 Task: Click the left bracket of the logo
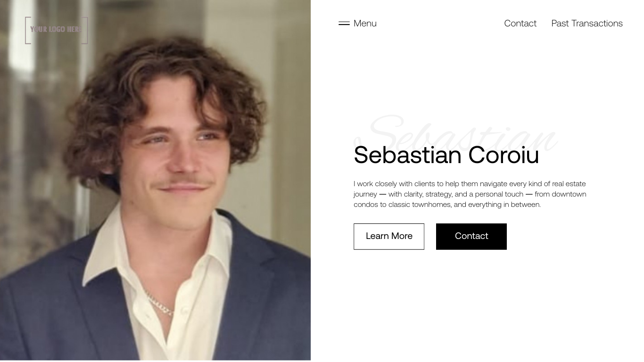click(27, 30)
